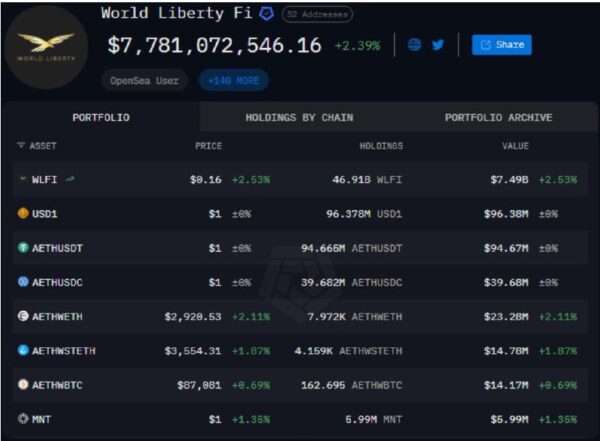The image size is (600, 441).
Task: Click the AETHUSDC coin icon
Action: (x=23, y=282)
